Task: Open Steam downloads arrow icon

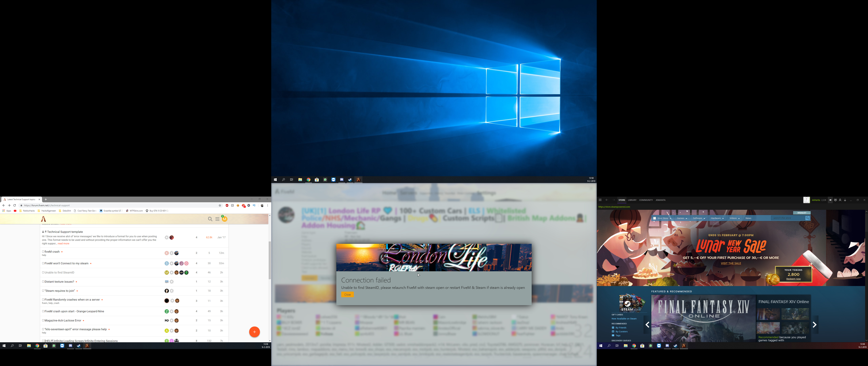Action: pos(845,200)
